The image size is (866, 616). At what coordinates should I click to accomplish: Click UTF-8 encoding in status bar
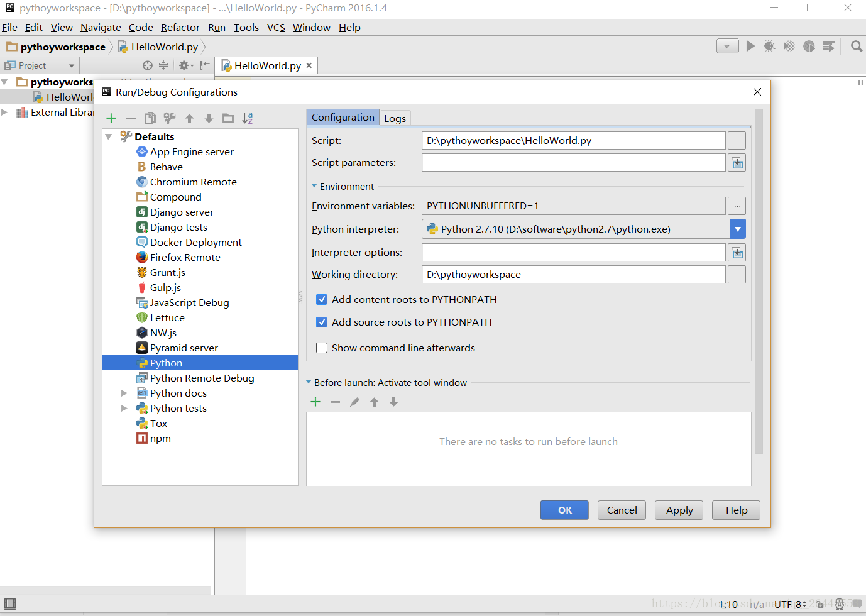click(790, 604)
